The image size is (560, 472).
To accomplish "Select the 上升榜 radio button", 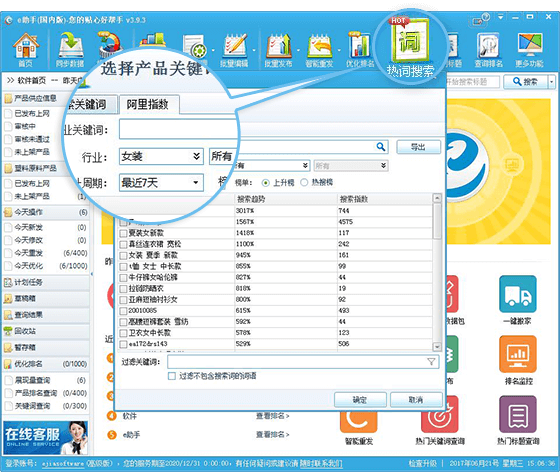I will [x=265, y=183].
